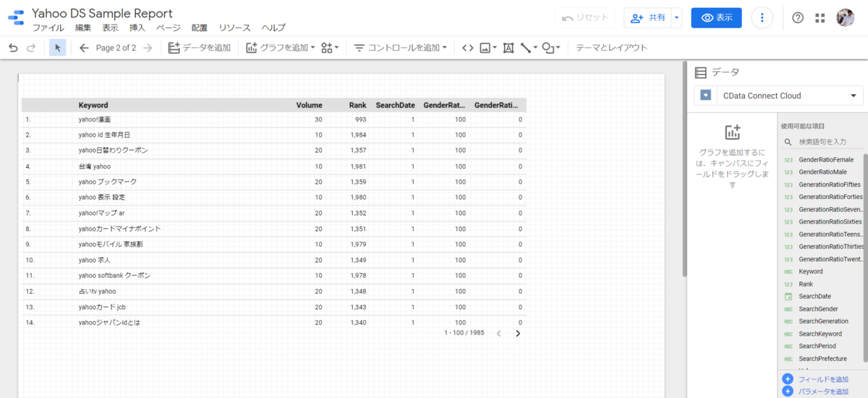Click the rank value 1,984
This screenshot has width=868, height=398.
point(357,135)
